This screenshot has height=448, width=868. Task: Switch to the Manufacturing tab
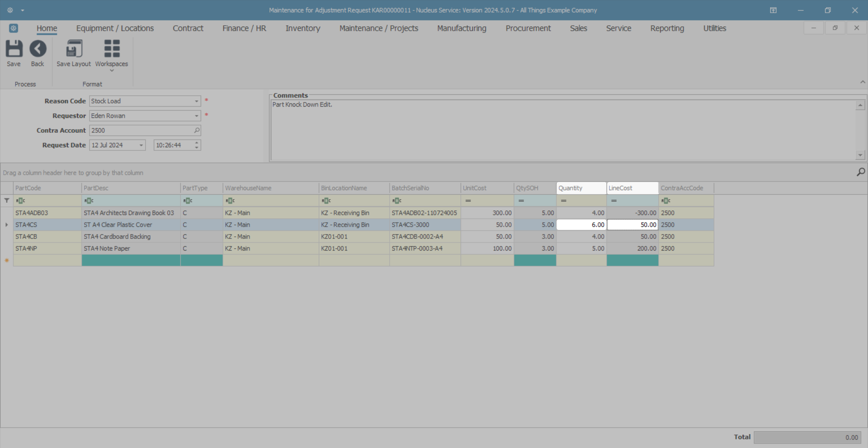pyautogui.click(x=462, y=28)
